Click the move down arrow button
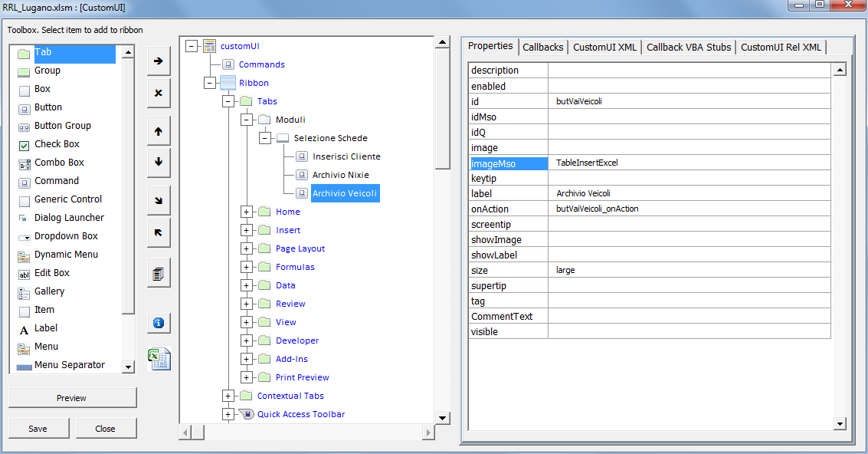Image resolution: width=868 pixels, height=454 pixels. pos(159,162)
